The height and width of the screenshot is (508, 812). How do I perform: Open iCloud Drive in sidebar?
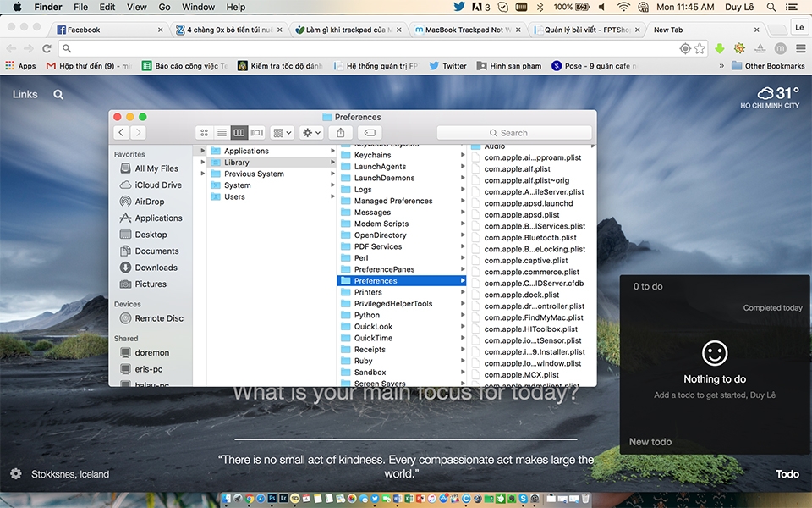(x=151, y=185)
